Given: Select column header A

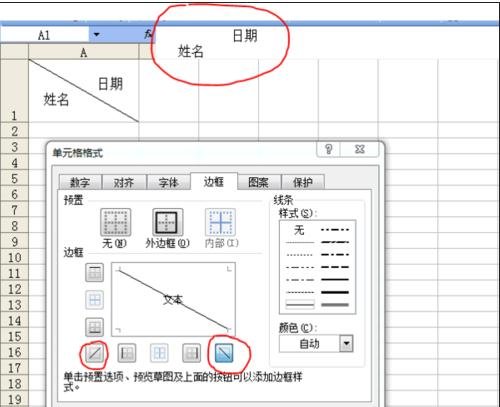Looking at the screenshot, I should [x=84, y=52].
